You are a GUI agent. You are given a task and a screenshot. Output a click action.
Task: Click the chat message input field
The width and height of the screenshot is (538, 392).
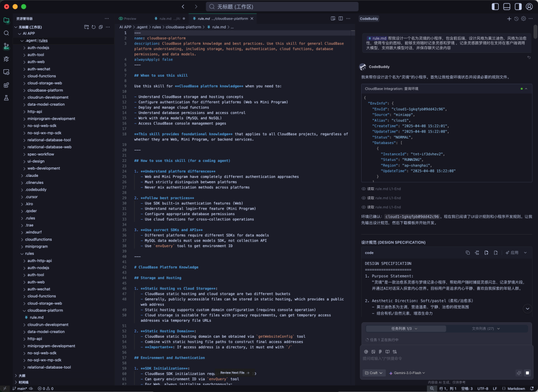coord(446,359)
